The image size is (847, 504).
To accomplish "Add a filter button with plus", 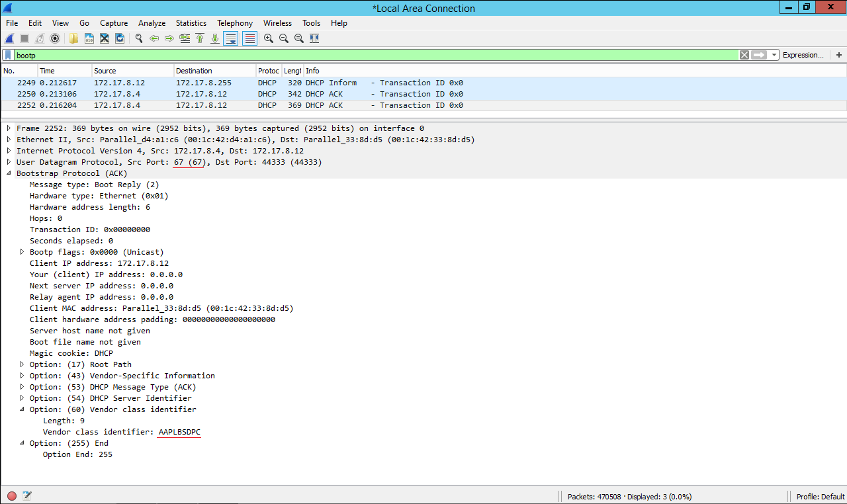I will click(x=839, y=55).
